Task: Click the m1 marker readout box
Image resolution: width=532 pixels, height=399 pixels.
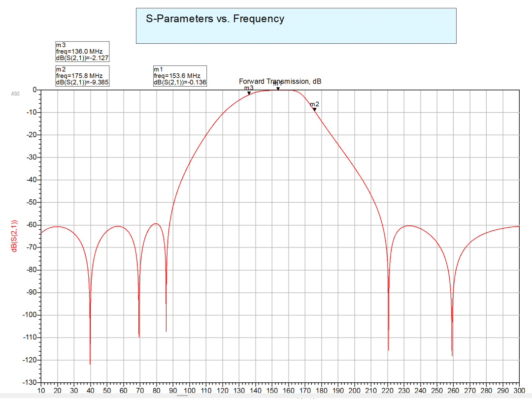Action: 180,76
